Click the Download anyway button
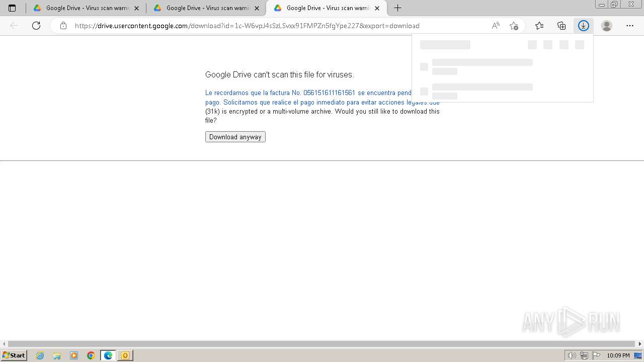Viewport: 644px width, 362px height. tap(235, 137)
